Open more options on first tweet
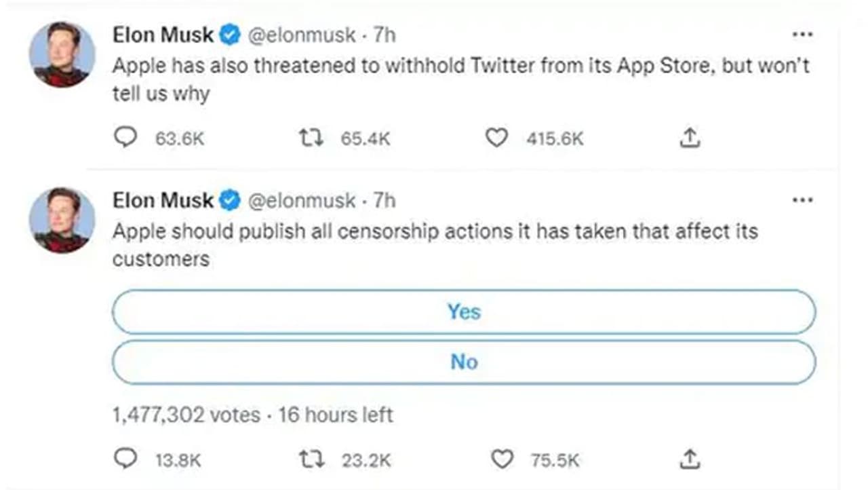 coord(802,34)
